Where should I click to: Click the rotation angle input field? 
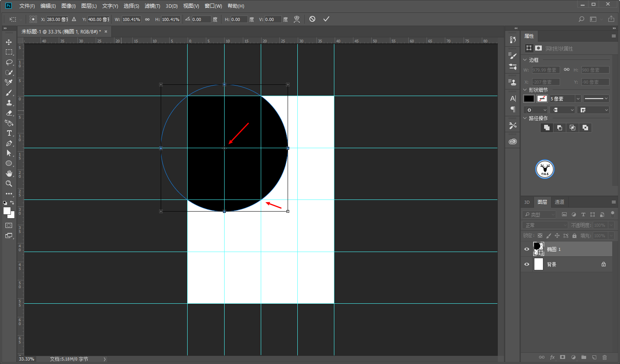pyautogui.click(x=201, y=19)
